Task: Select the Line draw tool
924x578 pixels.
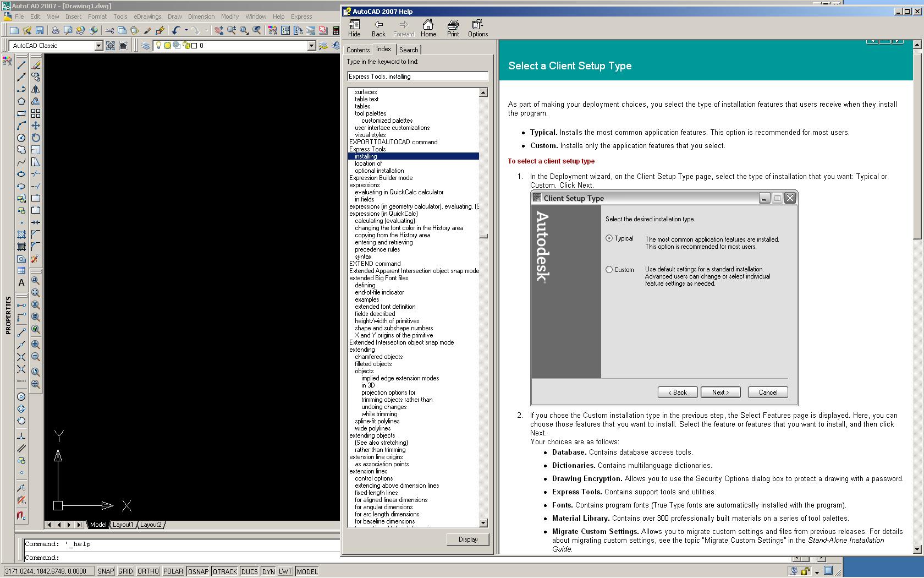Action: [21, 65]
